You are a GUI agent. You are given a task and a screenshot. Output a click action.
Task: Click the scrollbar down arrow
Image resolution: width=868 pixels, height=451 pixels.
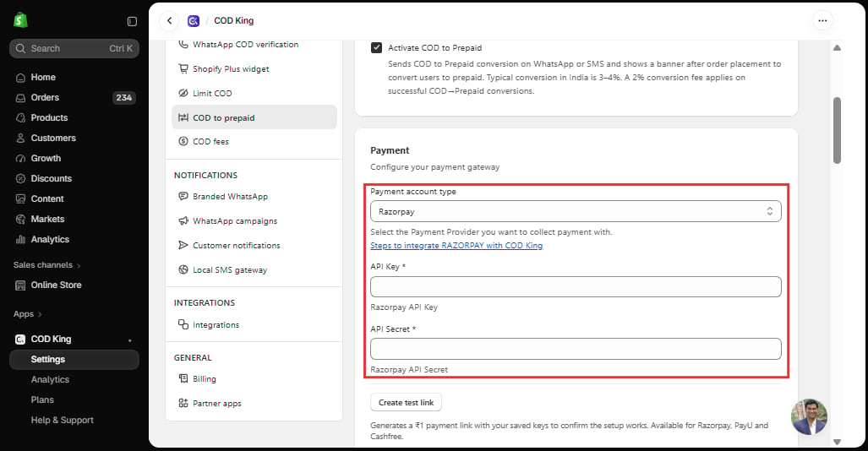tap(837, 442)
